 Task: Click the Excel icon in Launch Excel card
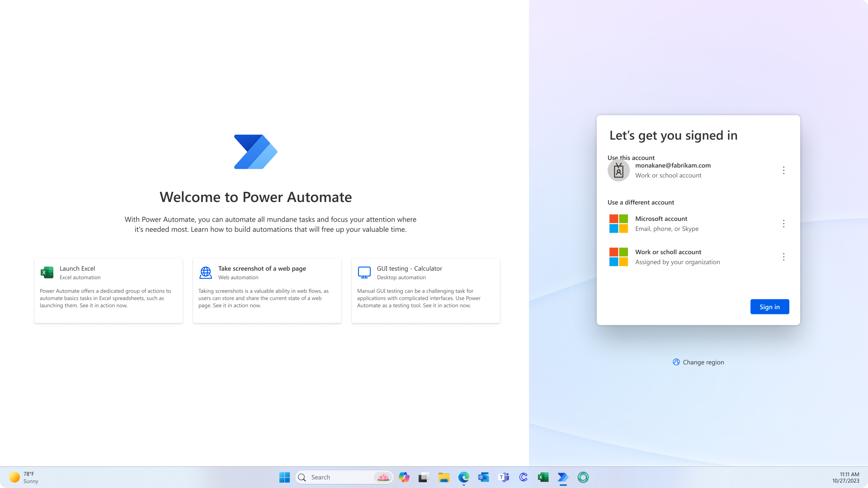click(47, 272)
